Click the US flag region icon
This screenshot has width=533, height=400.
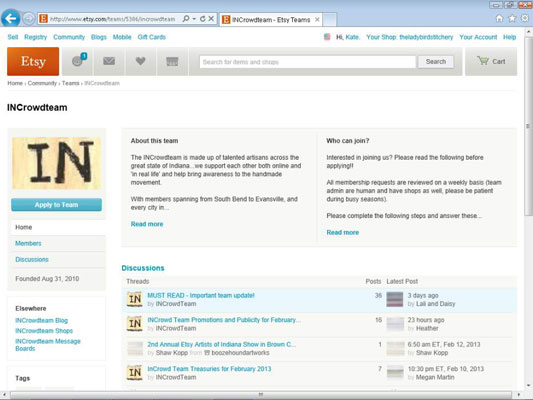point(327,37)
